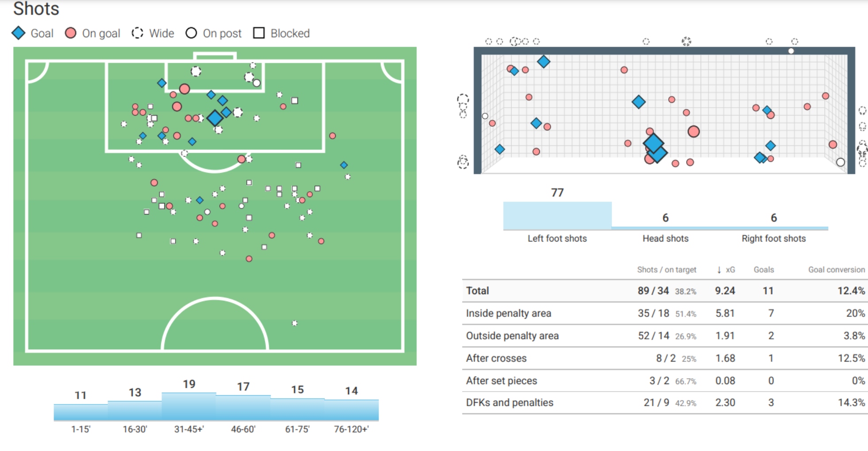
Task: Toggle the Wide shots legend label
Action: 161,33
